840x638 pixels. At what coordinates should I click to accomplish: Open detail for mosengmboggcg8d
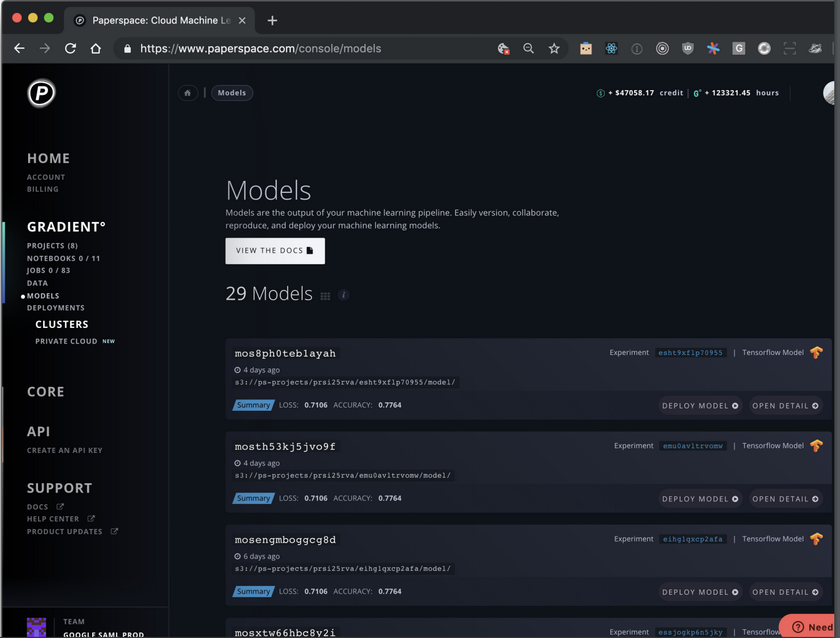point(786,592)
